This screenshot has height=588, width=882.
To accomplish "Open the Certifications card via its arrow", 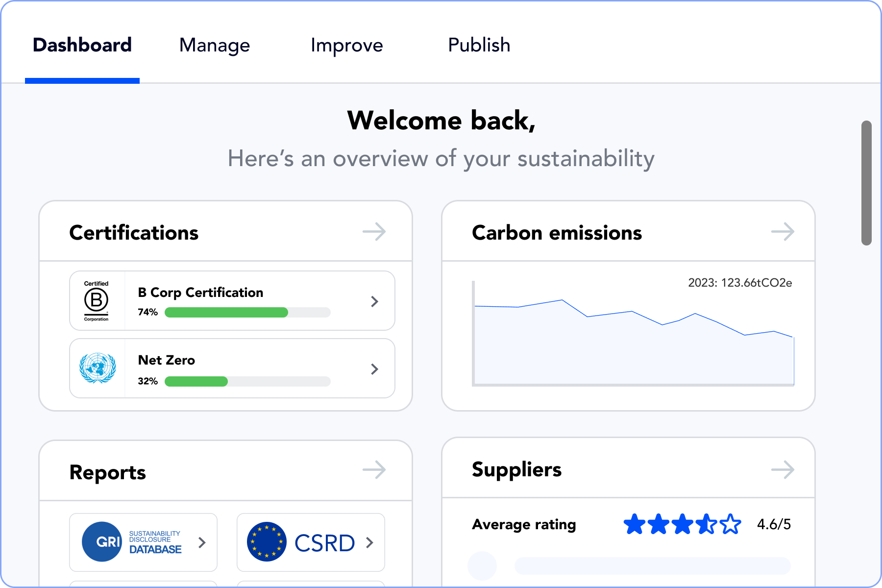I will pos(374,232).
